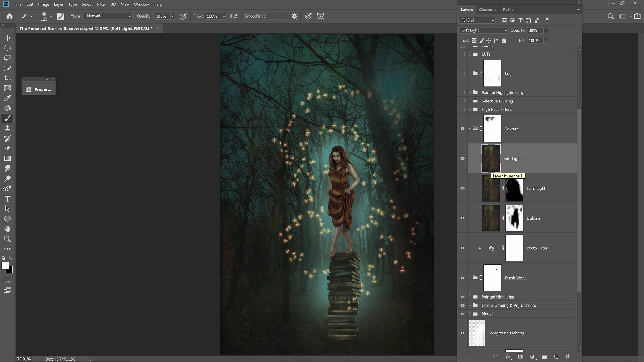
Task: Select the Crop tool
Action: click(7, 78)
